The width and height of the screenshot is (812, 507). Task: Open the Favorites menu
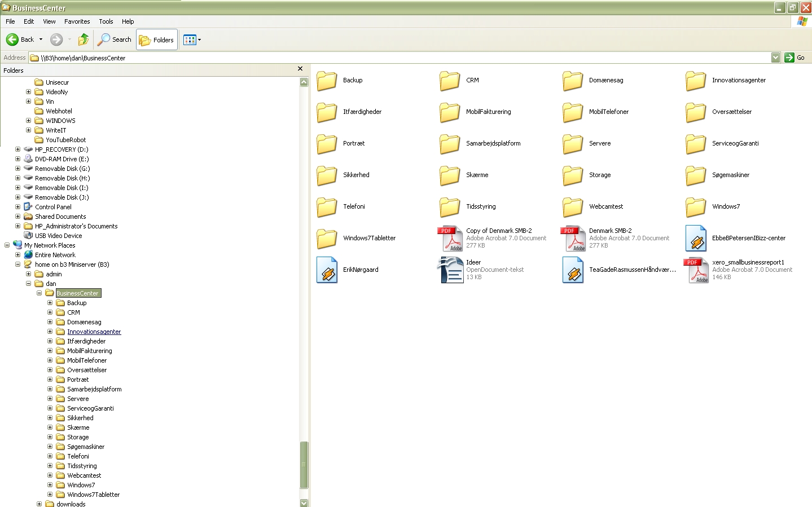pos(77,21)
